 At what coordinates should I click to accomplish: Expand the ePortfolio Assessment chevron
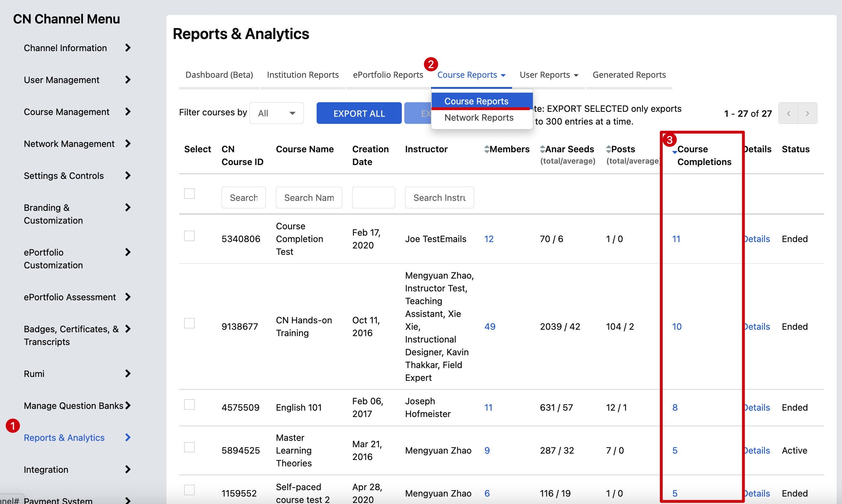128,297
